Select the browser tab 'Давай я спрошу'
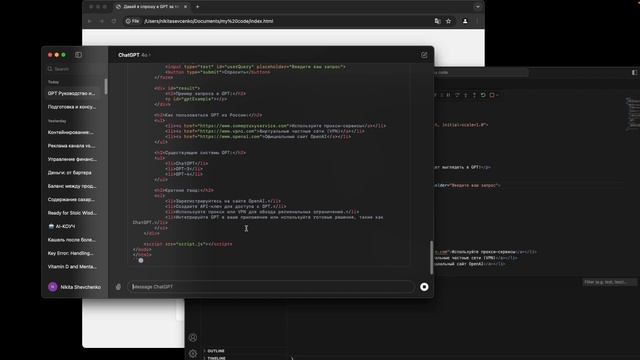The width and height of the screenshot is (640, 360). pos(151,7)
